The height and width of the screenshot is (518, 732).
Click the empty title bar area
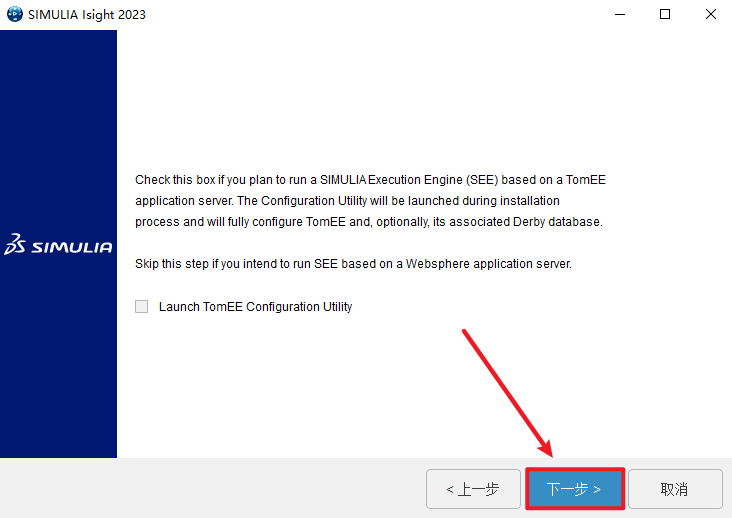(373, 14)
